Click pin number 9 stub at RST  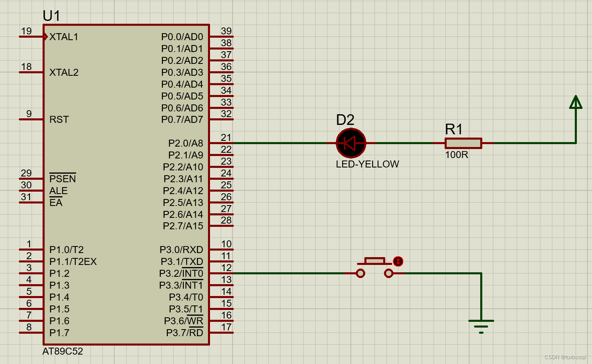(31, 120)
